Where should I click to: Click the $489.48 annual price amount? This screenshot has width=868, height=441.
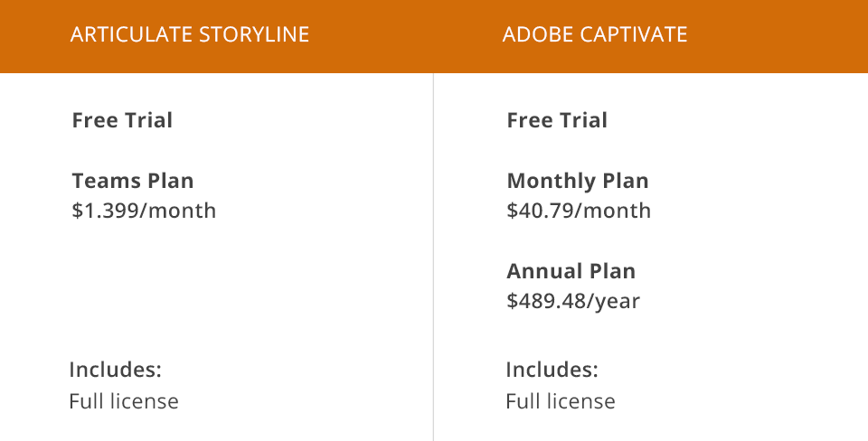pyautogui.click(x=547, y=302)
